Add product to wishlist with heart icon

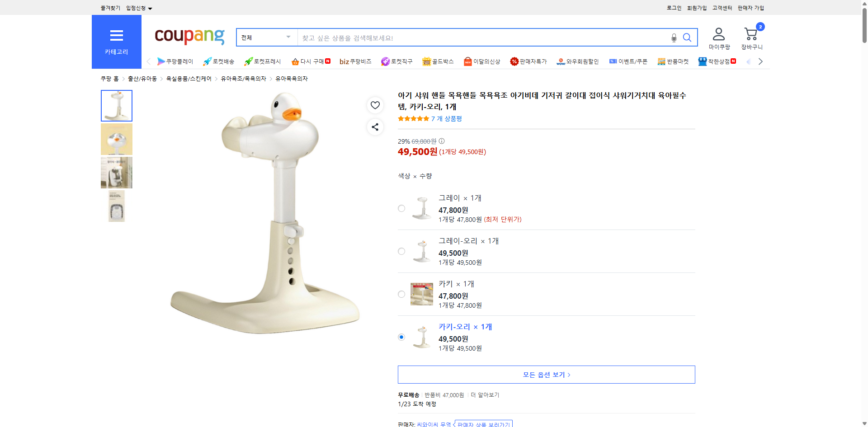(x=375, y=105)
